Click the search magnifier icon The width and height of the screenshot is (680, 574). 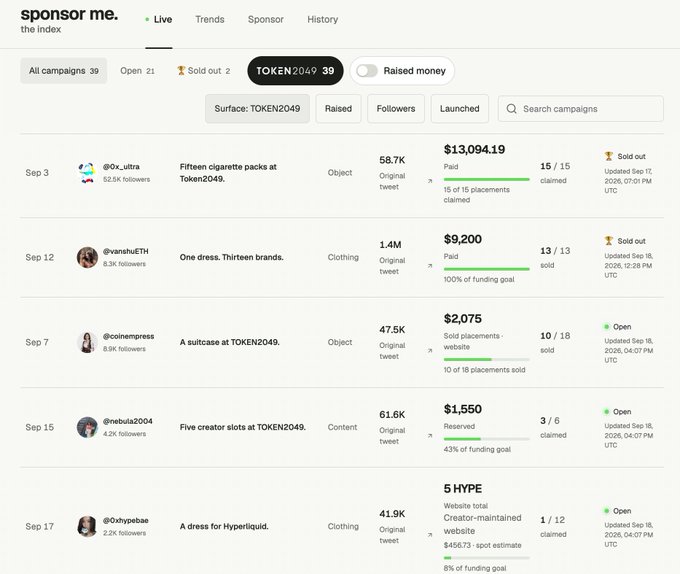(512, 109)
